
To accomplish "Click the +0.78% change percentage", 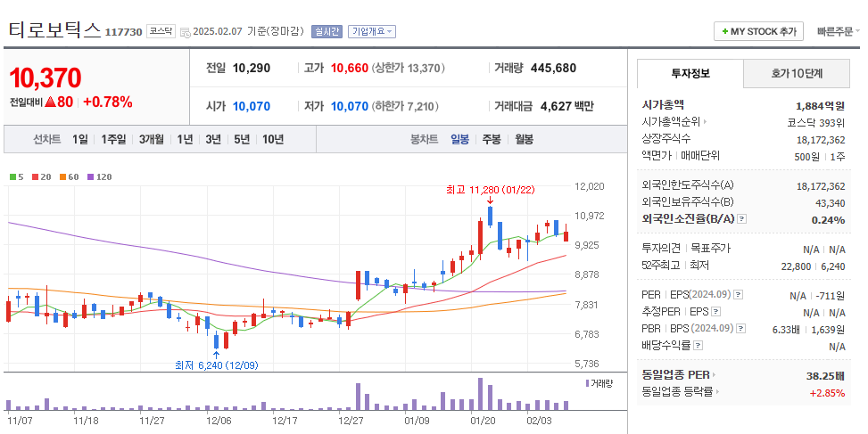I will tap(108, 102).
